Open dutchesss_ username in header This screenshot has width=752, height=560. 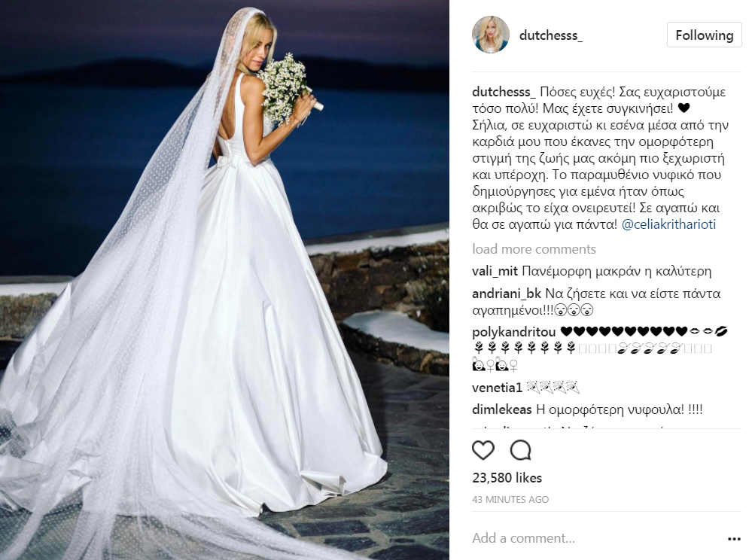[551, 35]
